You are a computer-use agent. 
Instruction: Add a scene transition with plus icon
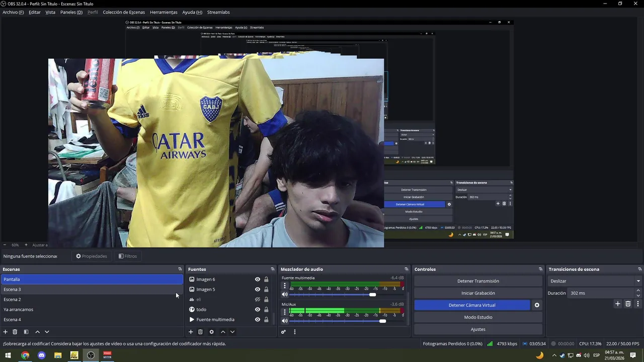pos(618,304)
